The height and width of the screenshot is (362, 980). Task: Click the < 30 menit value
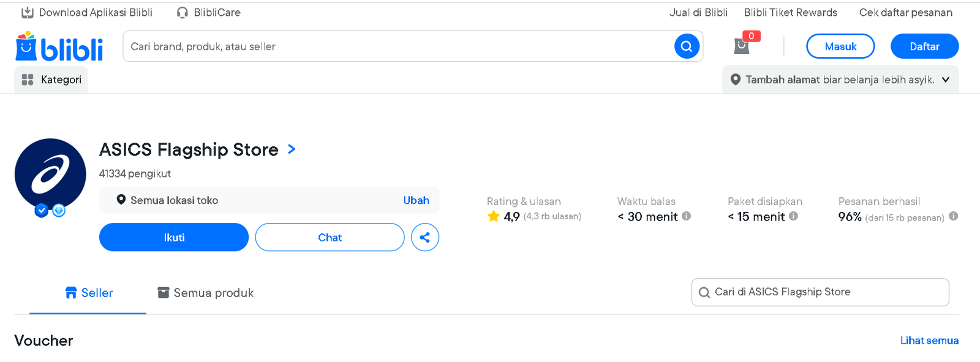[647, 217]
